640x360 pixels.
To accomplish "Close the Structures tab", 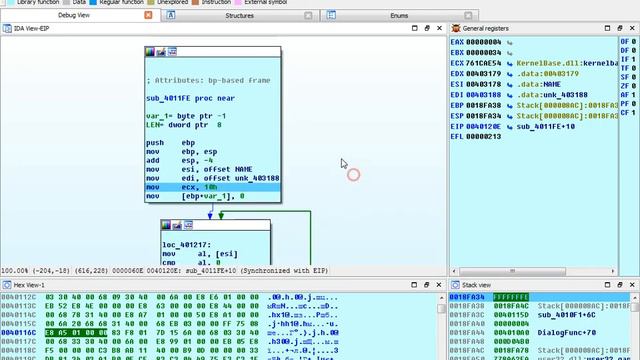I will pos(308,16).
